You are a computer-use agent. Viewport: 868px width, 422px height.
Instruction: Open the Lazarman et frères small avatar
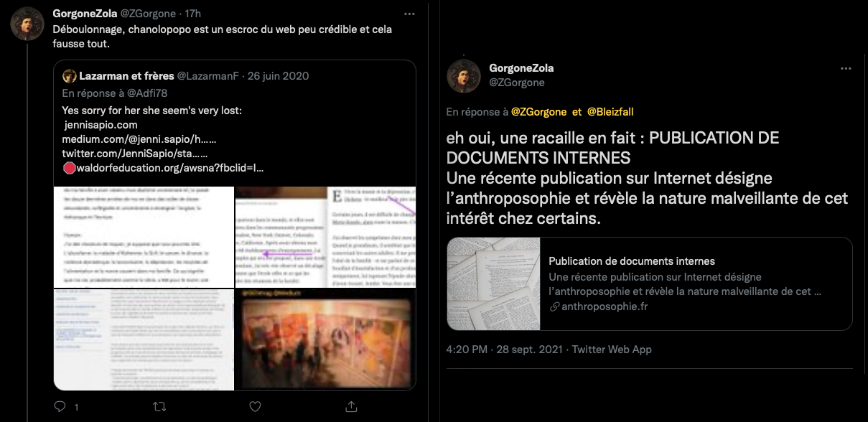tap(70, 75)
